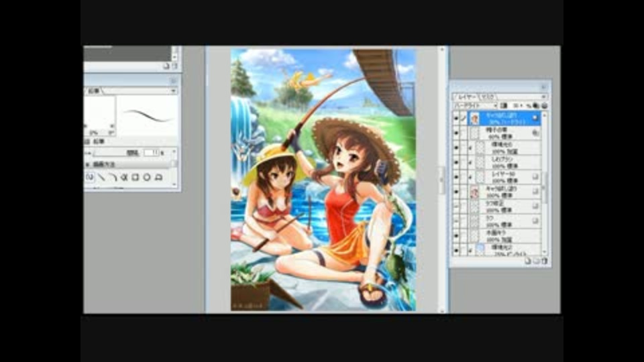Close the layer panel
This screenshot has height=362, width=644.
click(543, 87)
